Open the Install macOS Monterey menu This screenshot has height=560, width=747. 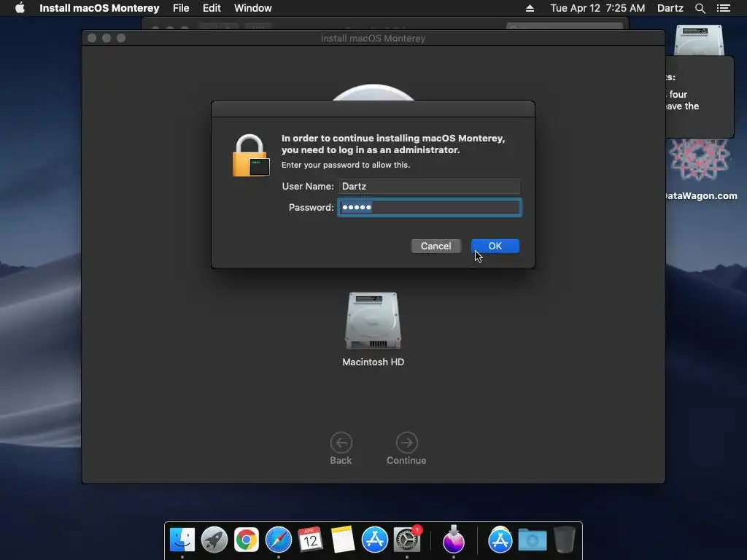point(99,8)
